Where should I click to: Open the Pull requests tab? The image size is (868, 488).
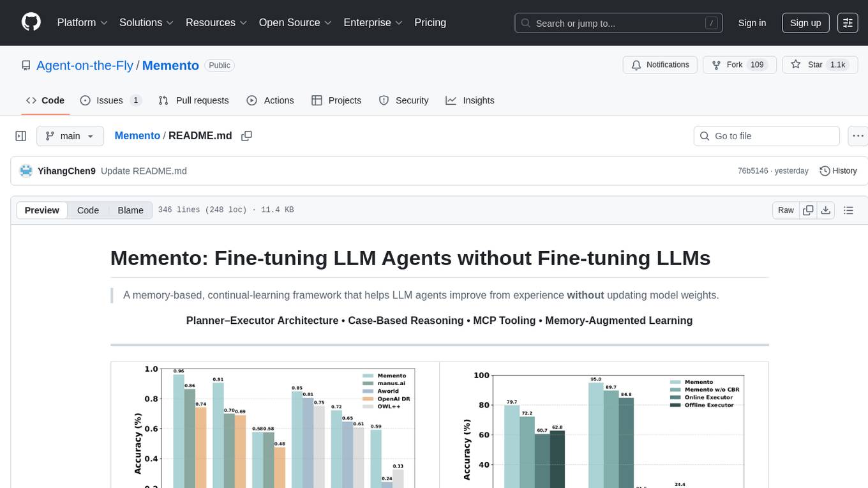pyautogui.click(x=193, y=100)
